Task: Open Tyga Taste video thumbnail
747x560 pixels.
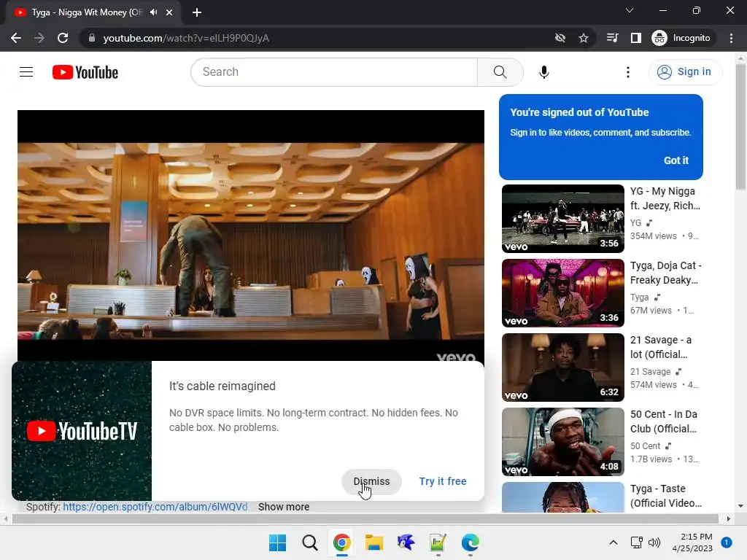Action: 562,497
